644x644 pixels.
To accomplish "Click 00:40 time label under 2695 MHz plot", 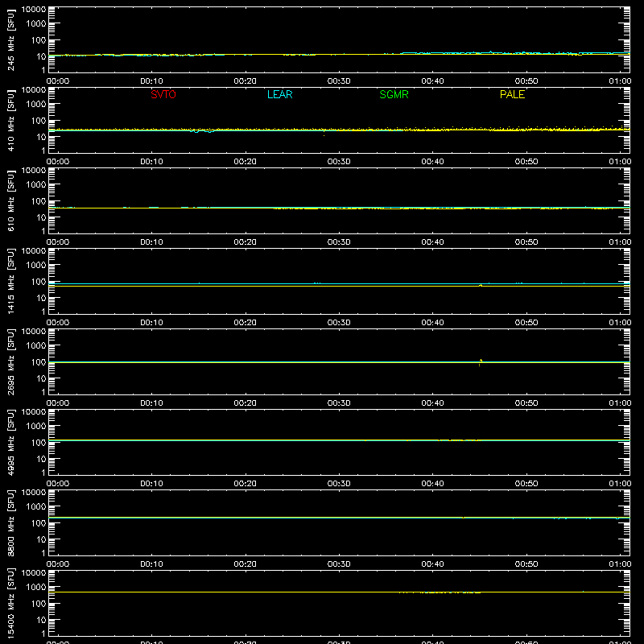I will tap(432, 403).
